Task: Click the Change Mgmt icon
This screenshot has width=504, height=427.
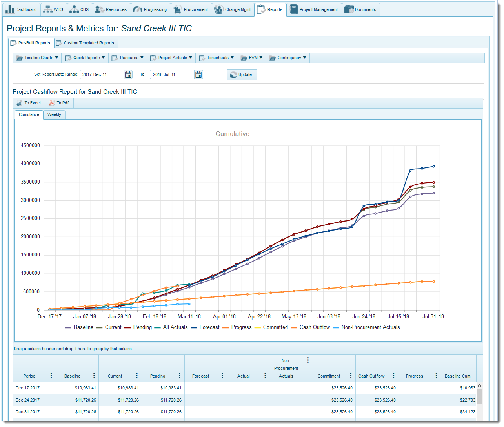Action: click(x=218, y=9)
